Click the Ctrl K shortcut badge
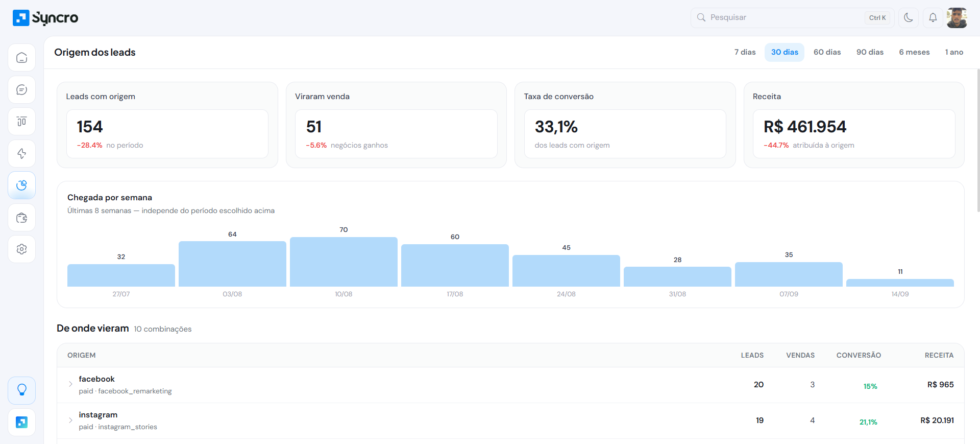This screenshot has width=980, height=444. tap(877, 18)
